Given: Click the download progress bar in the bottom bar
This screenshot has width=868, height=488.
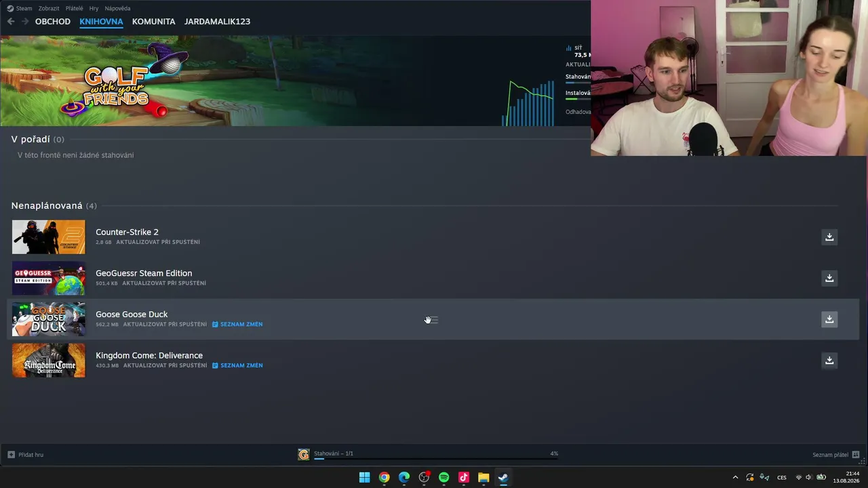Looking at the screenshot, I should tap(436, 459).
